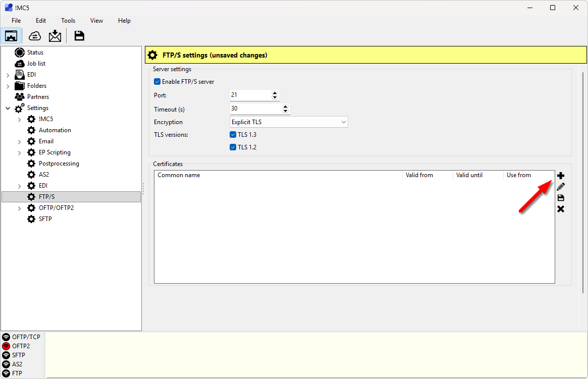The height and width of the screenshot is (379, 588).
Task: Decrease the Timeout value with down arrow
Action: (285, 111)
